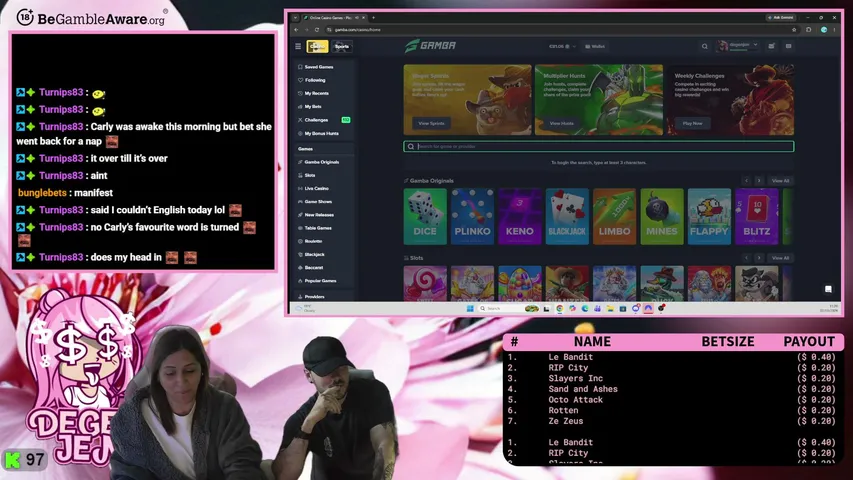
Task: Click the browser back arrow
Action: (x=296, y=30)
